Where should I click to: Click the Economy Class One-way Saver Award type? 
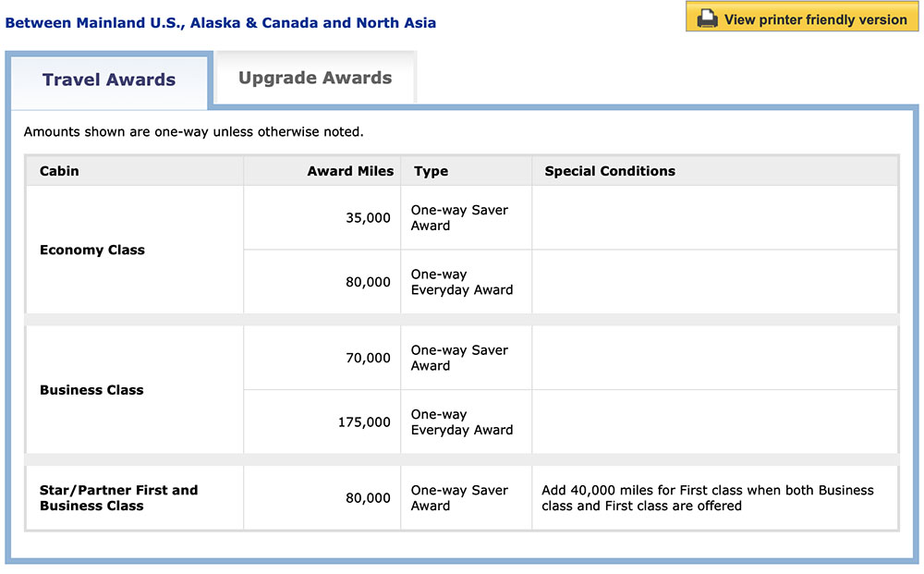click(459, 217)
